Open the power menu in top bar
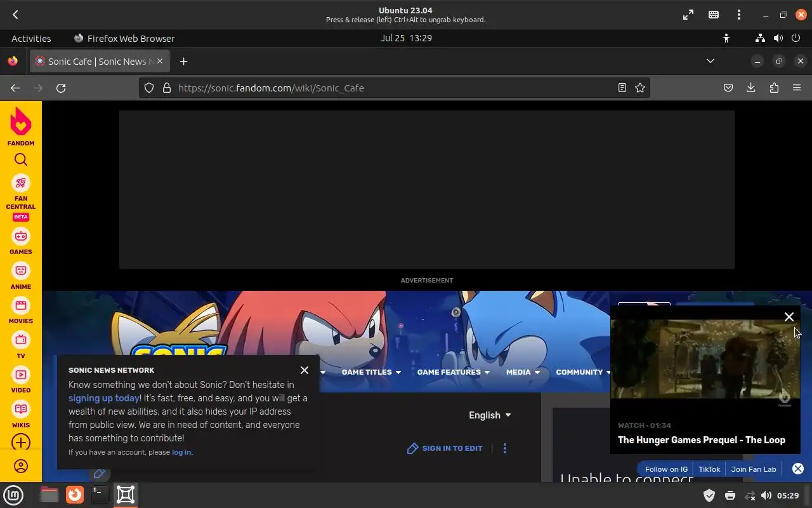This screenshot has width=812, height=508. point(796,38)
